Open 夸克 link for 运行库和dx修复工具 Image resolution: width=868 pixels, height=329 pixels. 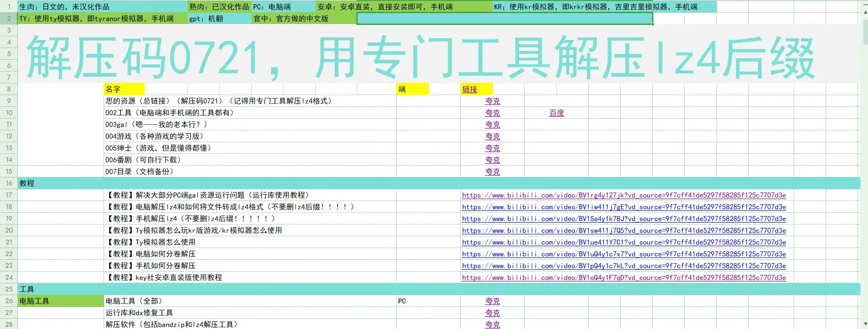pos(492,313)
